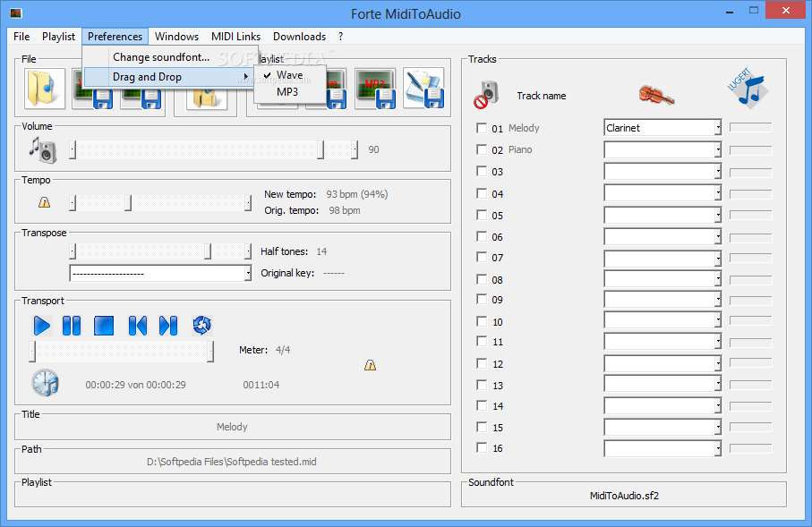
Task: Open the instrument dropdown for track 12
Action: (718, 363)
